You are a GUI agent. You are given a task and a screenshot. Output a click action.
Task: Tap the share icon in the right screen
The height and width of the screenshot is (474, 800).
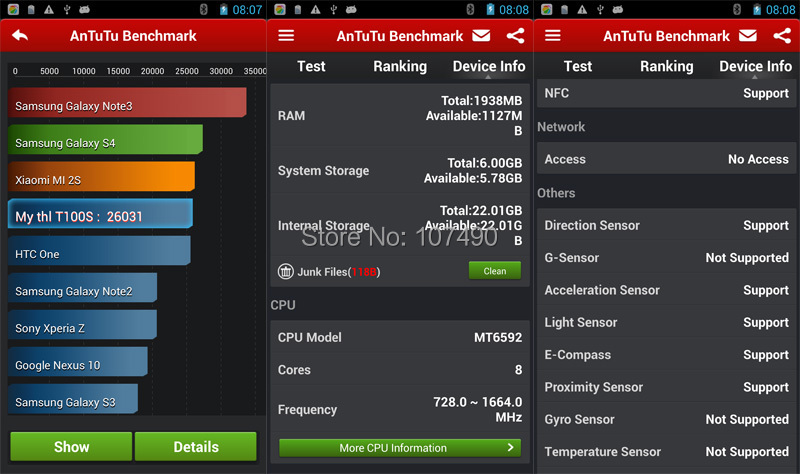coord(782,35)
